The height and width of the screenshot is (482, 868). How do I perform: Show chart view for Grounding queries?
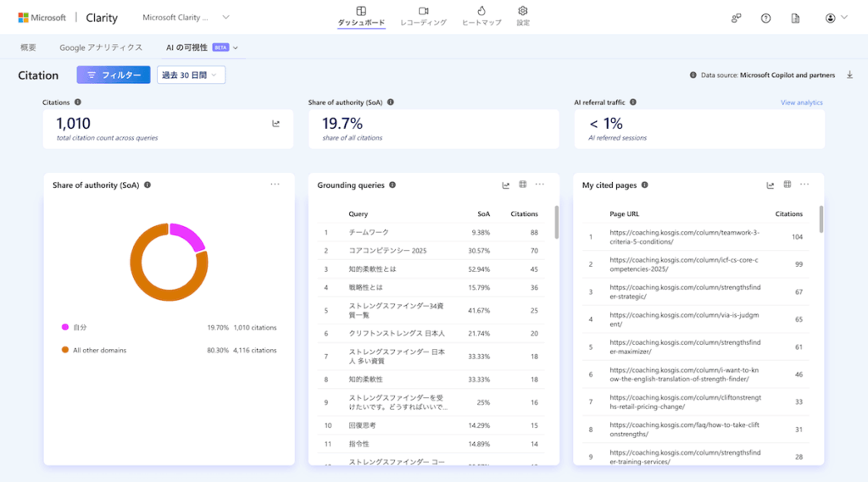(505, 185)
